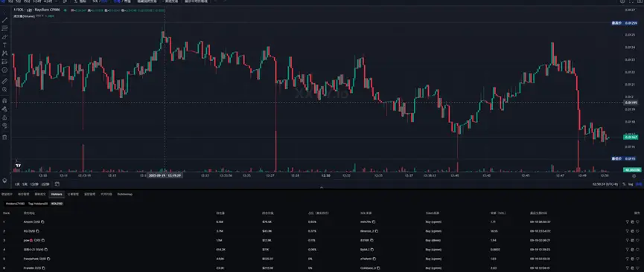Viewport: 644px width, 272px height.
Task: Favorite the Franklin holder with heart
Action: tap(637, 268)
